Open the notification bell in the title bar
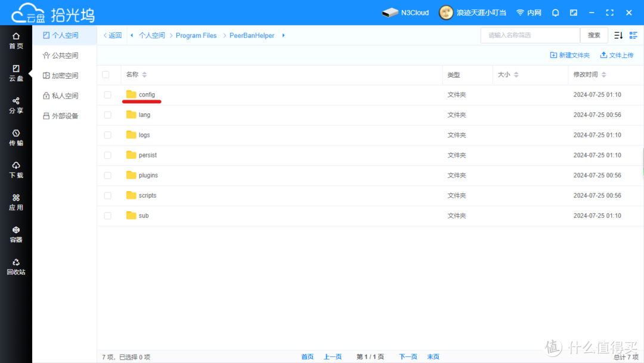 pos(555,12)
